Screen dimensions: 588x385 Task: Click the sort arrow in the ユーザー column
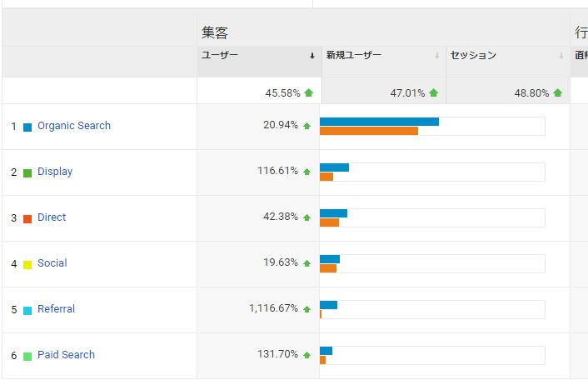pos(312,56)
